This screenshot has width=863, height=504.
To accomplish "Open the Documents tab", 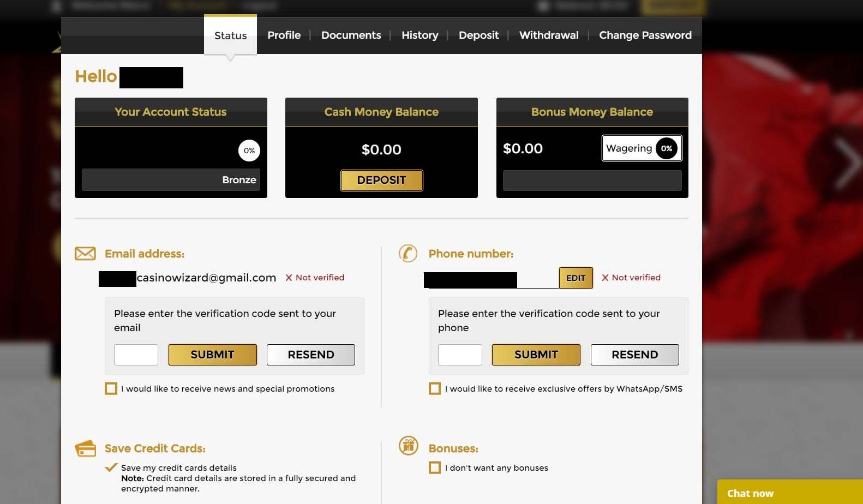I will coord(351,35).
